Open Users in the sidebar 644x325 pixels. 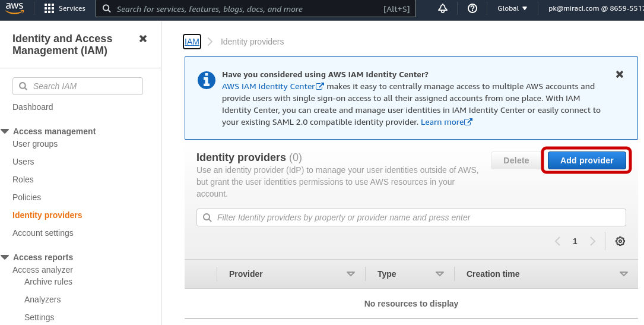click(x=23, y=162)
